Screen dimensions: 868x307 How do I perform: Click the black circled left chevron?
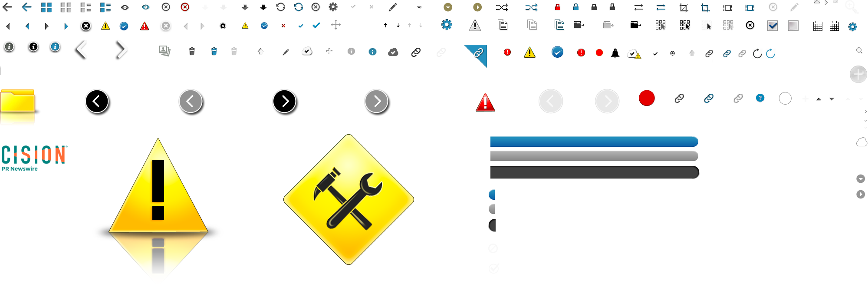click(x=97, y=102)
